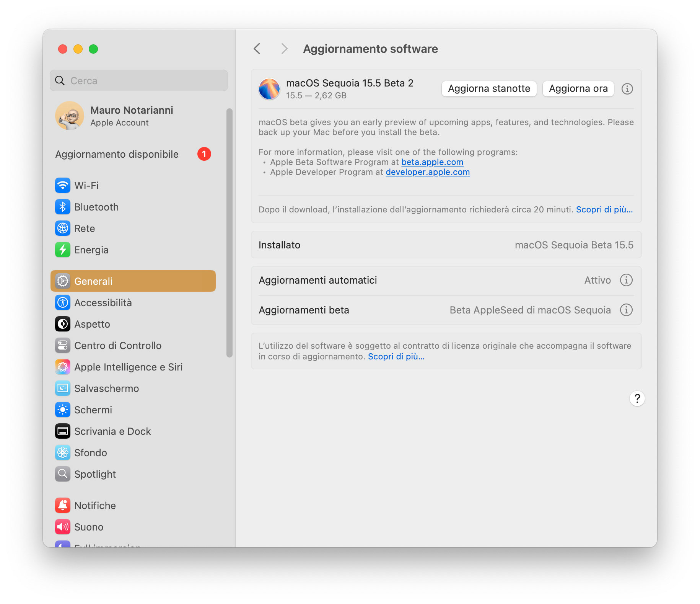
Task: Click the sidebar vertical scrollbar
Action: tap(230, 233)
